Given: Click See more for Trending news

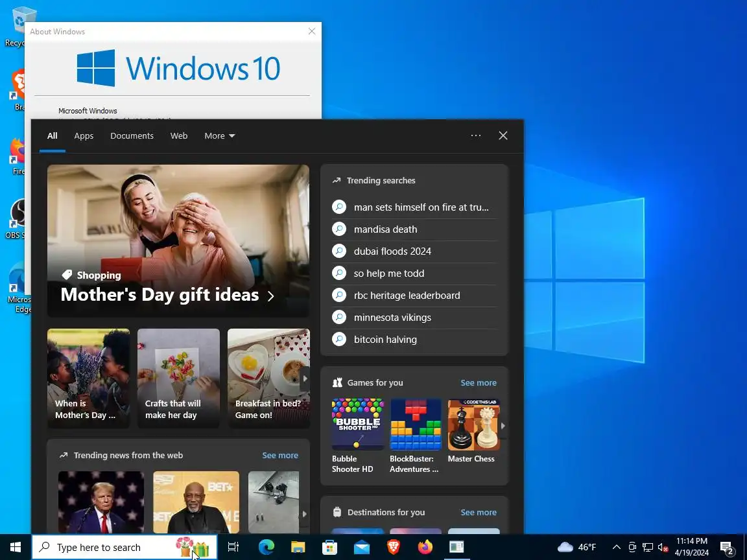Looking at the screenshot, I should click(280, 456).
